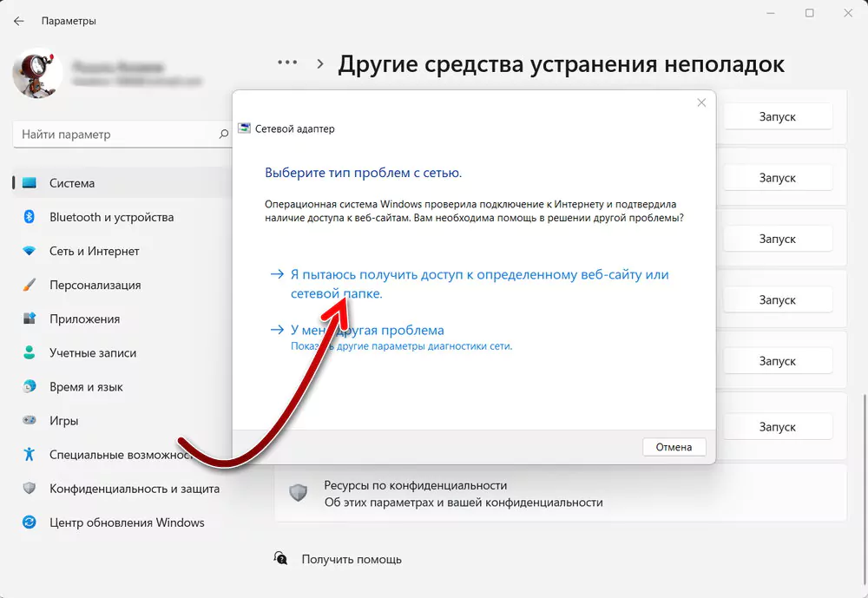Open Получить помощь link
868x598 pixels.
click(352, 559)
